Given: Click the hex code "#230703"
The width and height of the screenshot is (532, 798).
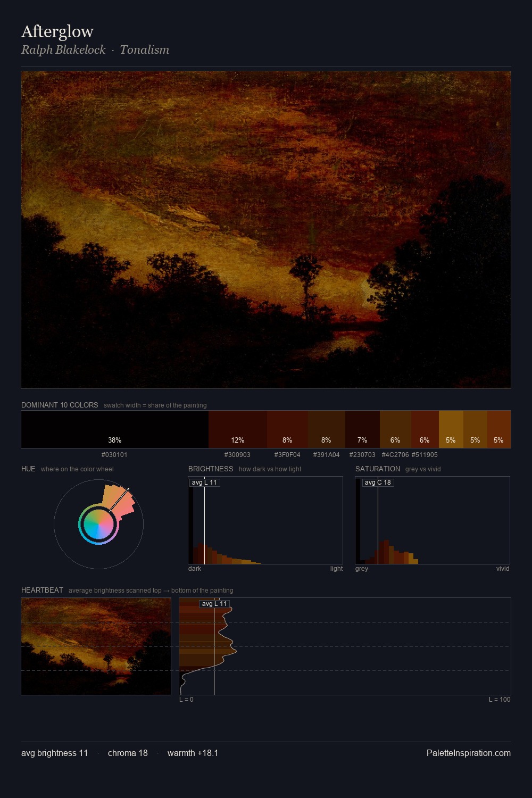Looking at the screenshot, I should click(x=362, y=455).
